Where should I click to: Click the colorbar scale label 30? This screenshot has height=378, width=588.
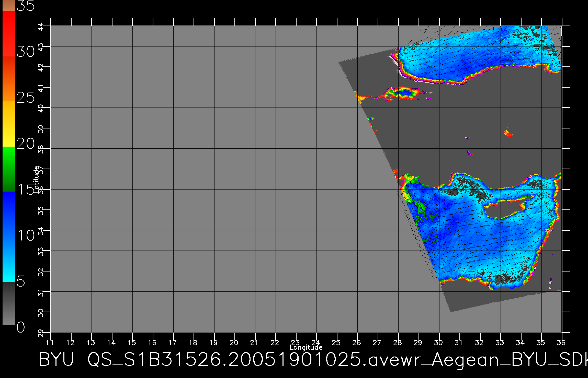point(26,52)
